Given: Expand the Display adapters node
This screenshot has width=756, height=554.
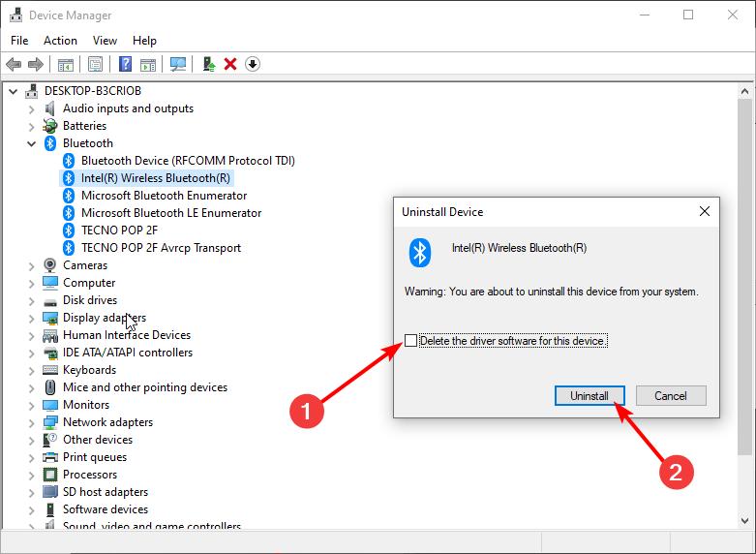Looking at the screenshot, I should click(x=31, y=318).
